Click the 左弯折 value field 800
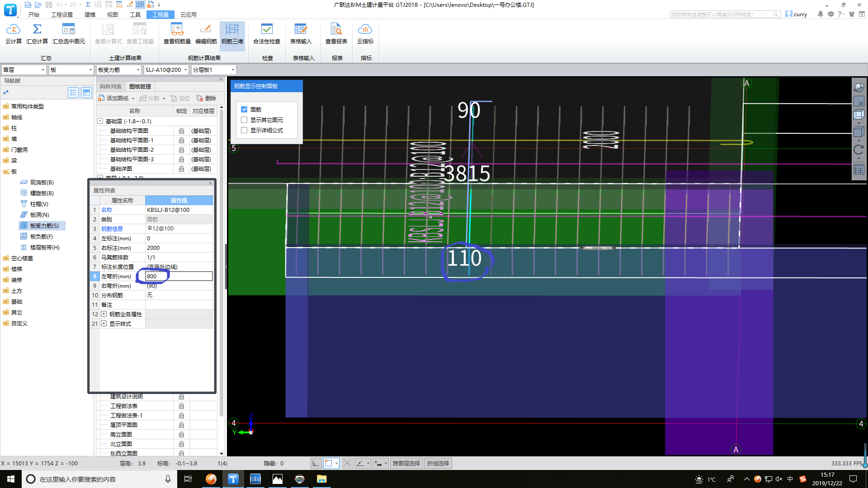This screenshot has height=488, width=868. 179,276
